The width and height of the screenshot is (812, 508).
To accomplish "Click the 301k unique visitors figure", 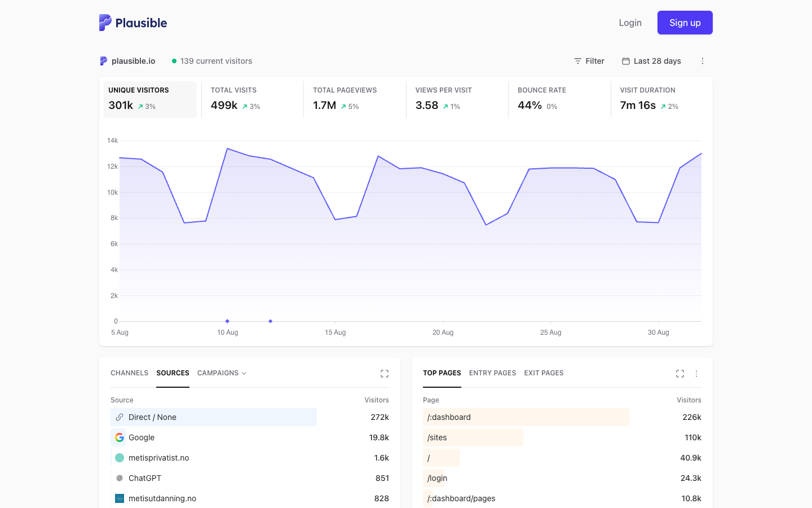I will (x=121, y=106).
